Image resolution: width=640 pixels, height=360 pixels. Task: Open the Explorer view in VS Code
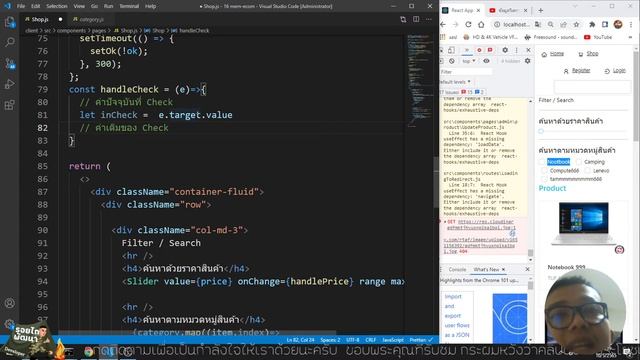pos(9,22)
